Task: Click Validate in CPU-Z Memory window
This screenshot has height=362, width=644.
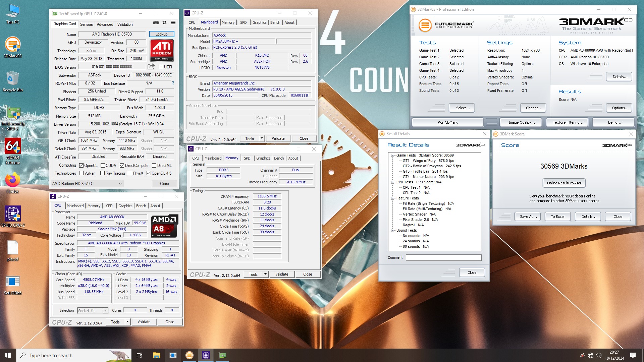Action: (282, 274)
